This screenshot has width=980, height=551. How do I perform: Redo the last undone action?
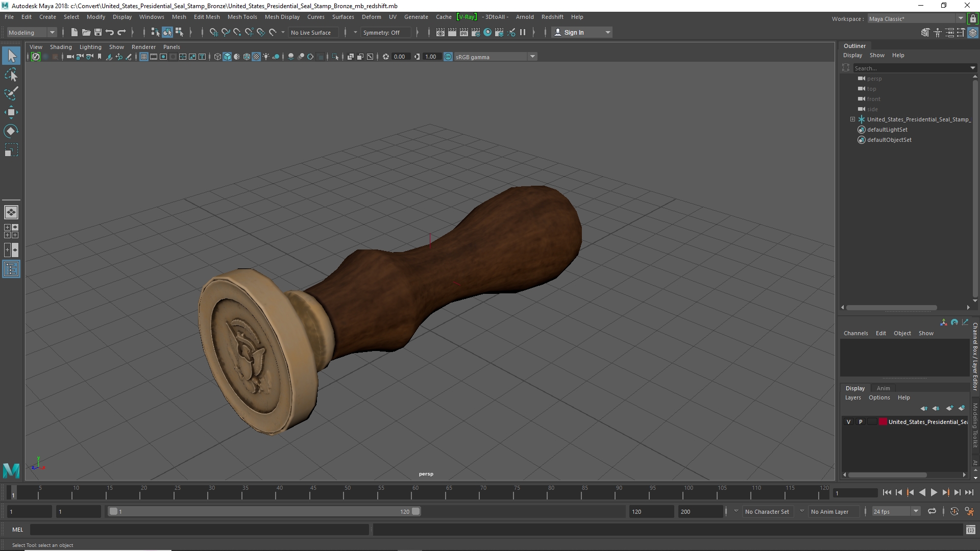pos(121,32)
